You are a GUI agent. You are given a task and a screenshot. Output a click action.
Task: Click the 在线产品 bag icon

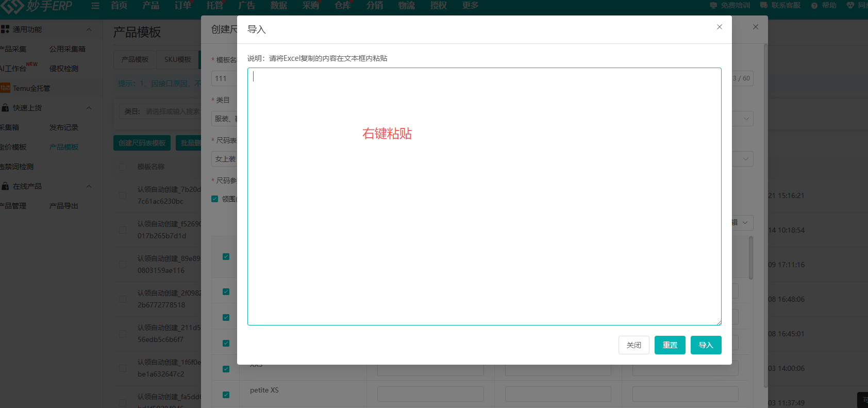[x=5, y=186]
